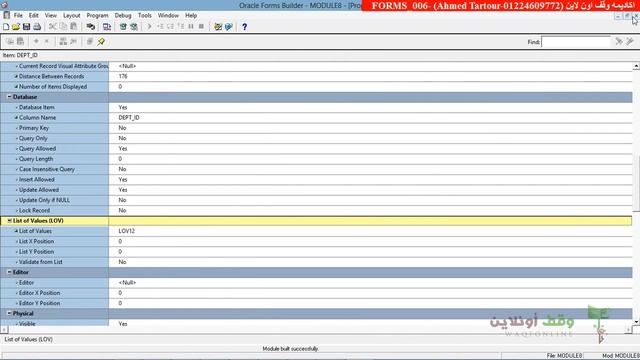
Task: Click the Compile Selection toolbar icon
Action: [x=134, y=27]
